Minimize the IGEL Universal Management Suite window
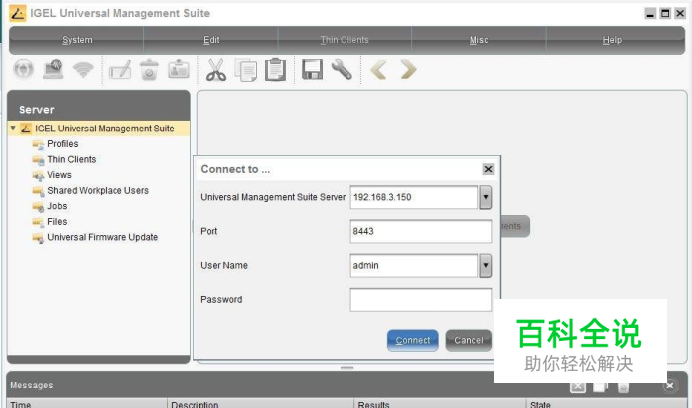This screenshot has height=408, width=692. (x=650, y=14)
